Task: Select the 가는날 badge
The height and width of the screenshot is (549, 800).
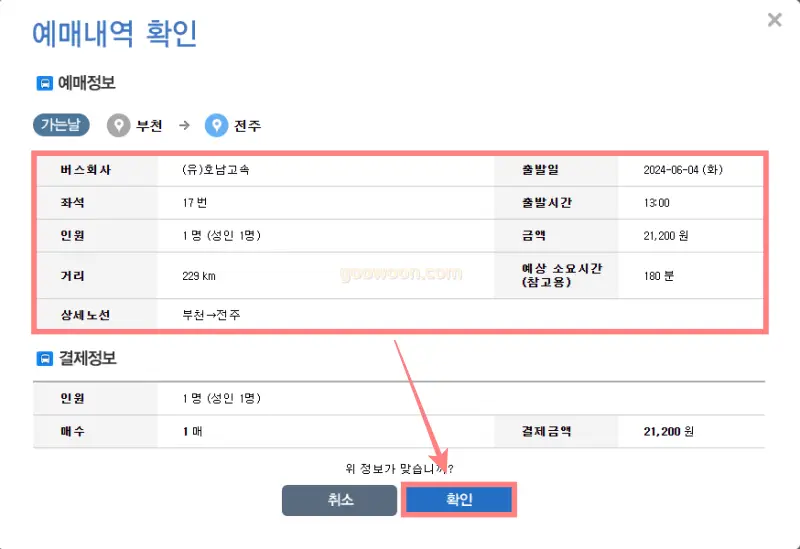Action: [61, 125]
